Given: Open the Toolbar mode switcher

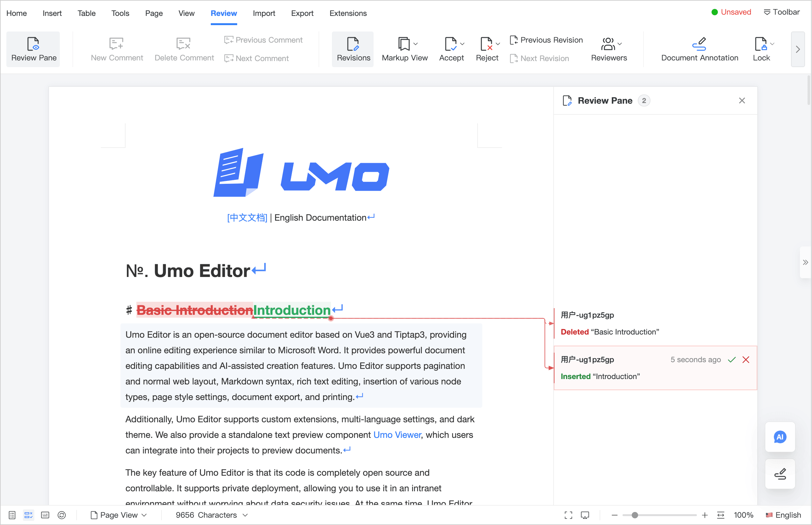Looking at the screenshot, I should point(781,12).
